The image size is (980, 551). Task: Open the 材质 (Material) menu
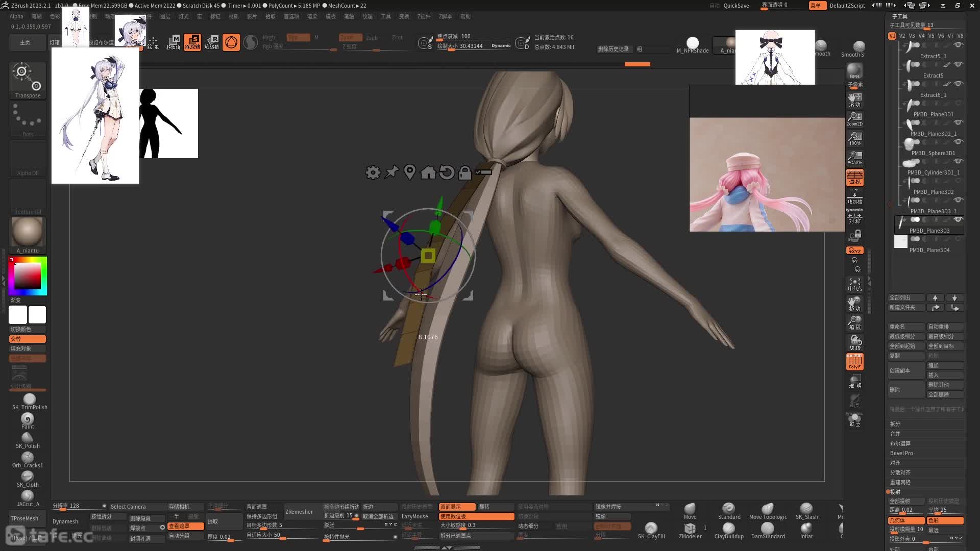233,16
